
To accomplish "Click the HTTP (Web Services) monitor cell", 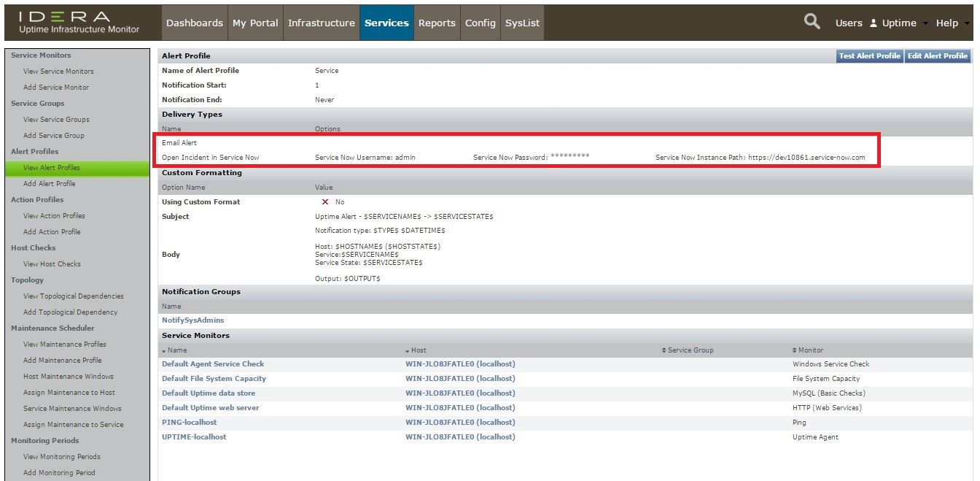I will [x=827, y=408].
